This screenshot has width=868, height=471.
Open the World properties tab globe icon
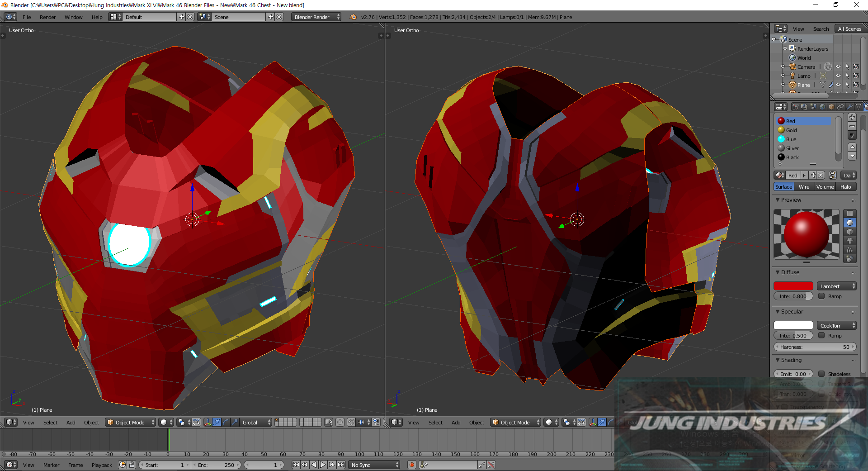(822, 107)
